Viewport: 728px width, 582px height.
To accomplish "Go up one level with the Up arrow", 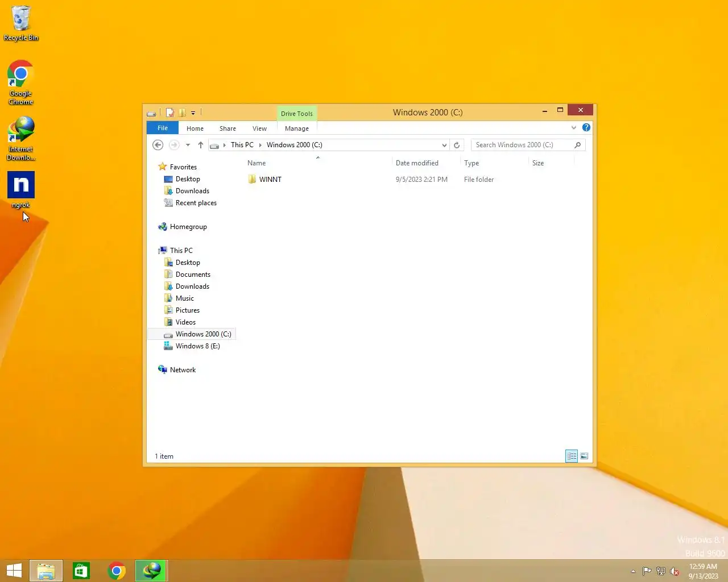I will click(x=201, y=145).
